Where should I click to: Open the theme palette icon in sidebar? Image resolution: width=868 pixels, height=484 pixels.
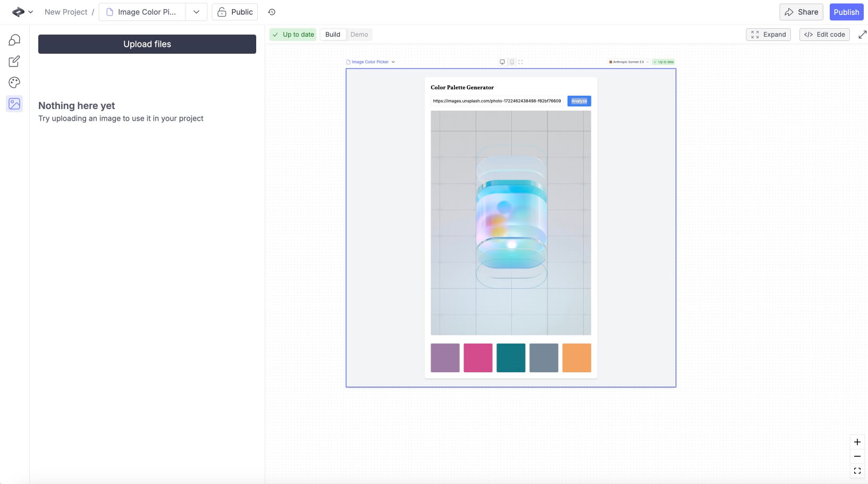point(14,82)
